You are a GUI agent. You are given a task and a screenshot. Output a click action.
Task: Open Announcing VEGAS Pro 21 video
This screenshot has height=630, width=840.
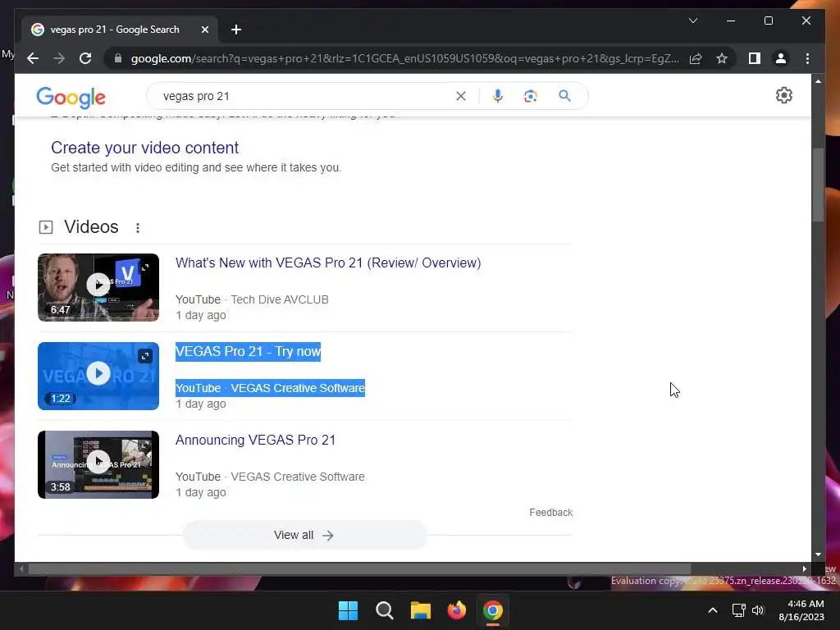(x=256, y=440)
